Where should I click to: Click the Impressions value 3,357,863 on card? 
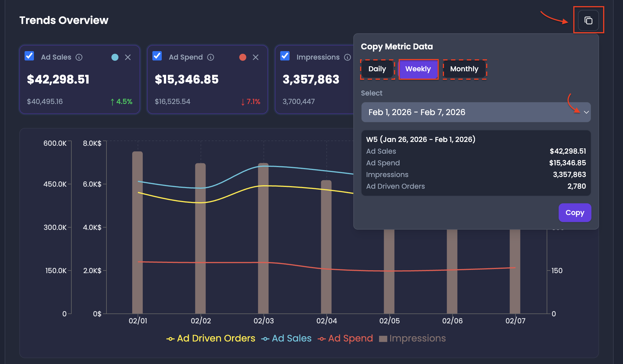tap(311, 79)
